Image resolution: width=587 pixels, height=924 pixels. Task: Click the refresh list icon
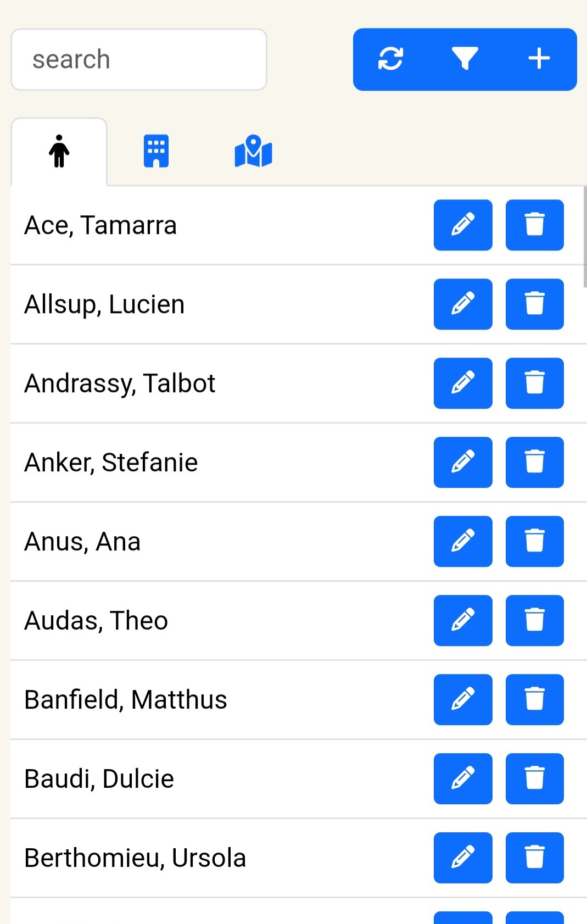(390, 59)
